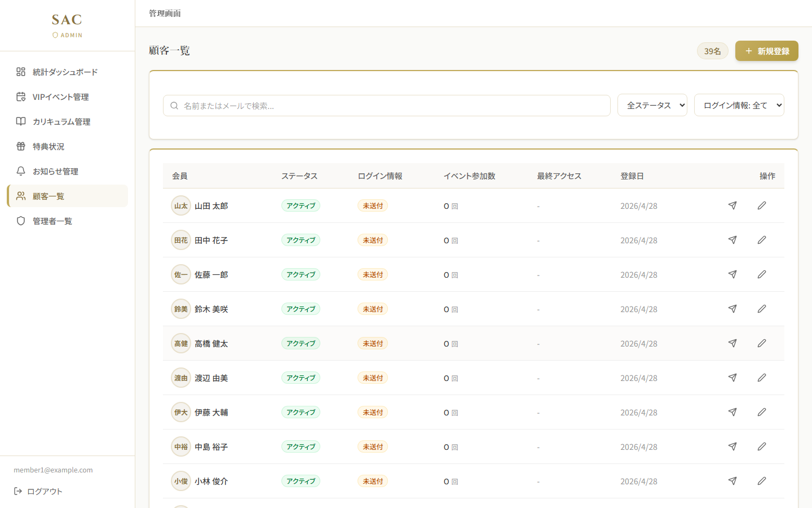Click the 高健 avatar circle

coord(181,343)
